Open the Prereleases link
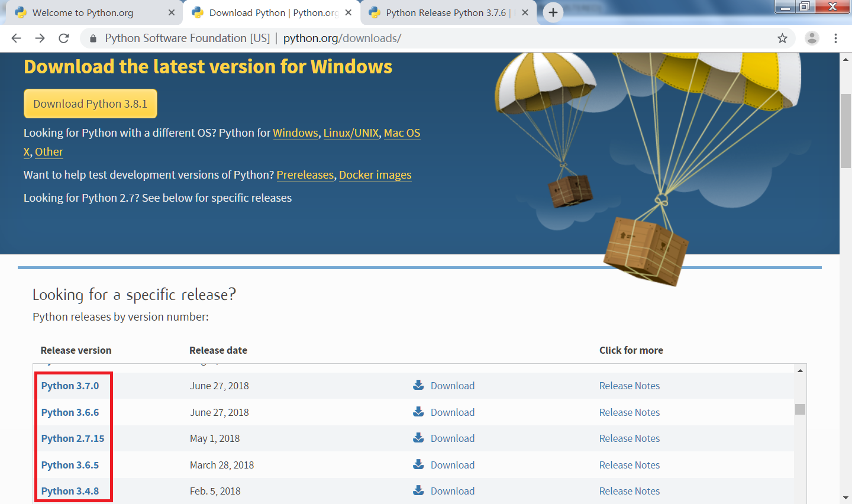The image size is (852, 504). 305,175
